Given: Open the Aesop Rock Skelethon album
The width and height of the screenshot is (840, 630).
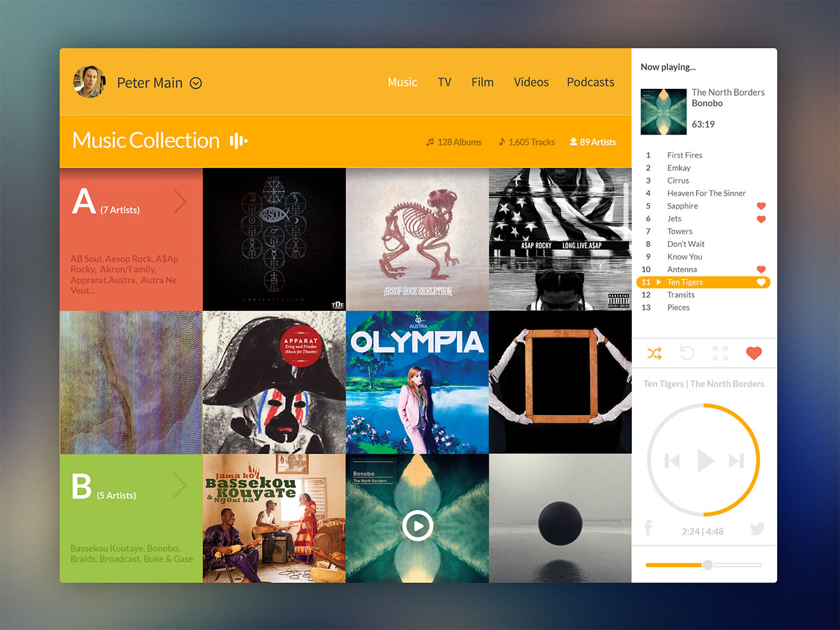Looking at the screenshot, I should pyautogui.click(x=417, y=239).
